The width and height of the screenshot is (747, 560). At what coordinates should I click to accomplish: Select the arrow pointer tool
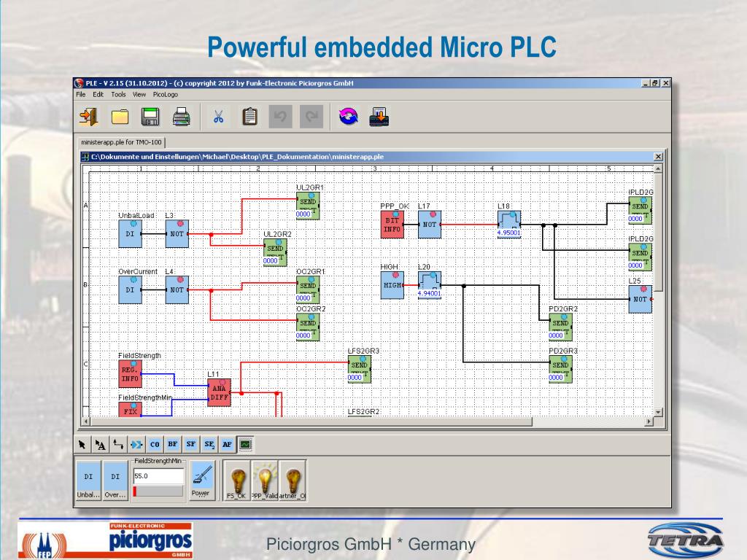click(x=82, y=445)
